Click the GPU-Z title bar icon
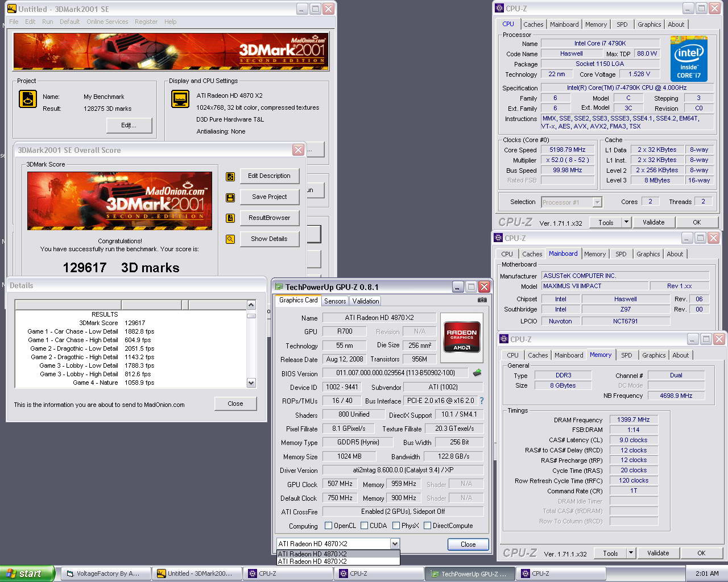Viewport: 728px width, 582px height. tap(279, 287)
